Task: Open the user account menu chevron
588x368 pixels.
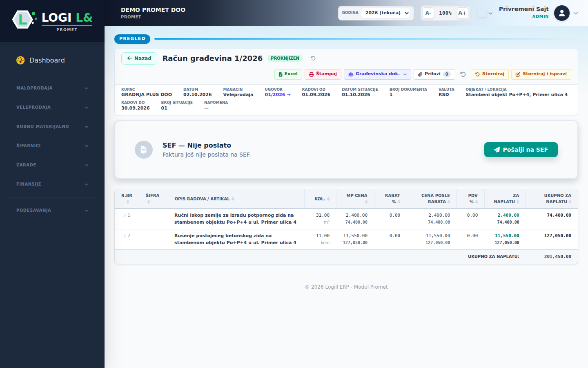Action: (x=576, y=13)
